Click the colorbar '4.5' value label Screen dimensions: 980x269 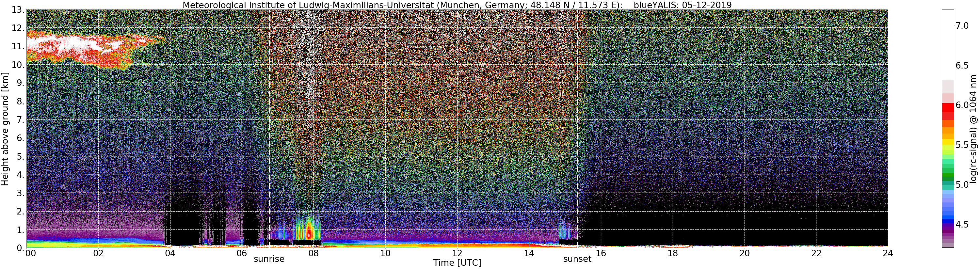point(962,225)
